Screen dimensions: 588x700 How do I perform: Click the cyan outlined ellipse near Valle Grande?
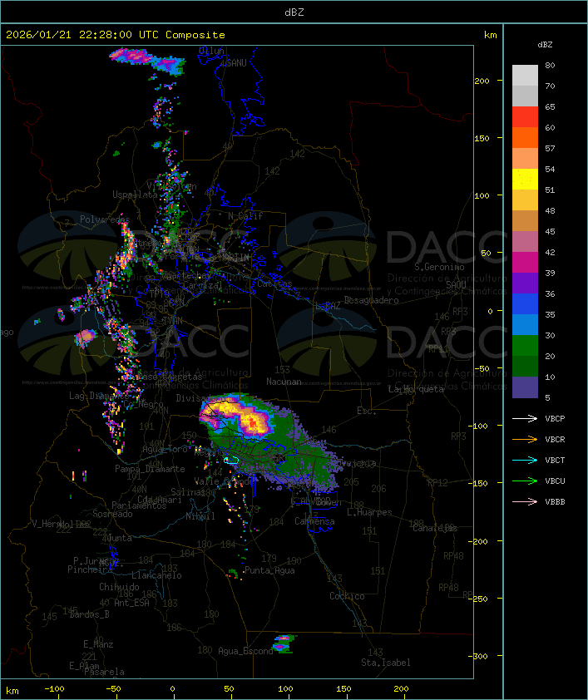(x=231, y=461)
